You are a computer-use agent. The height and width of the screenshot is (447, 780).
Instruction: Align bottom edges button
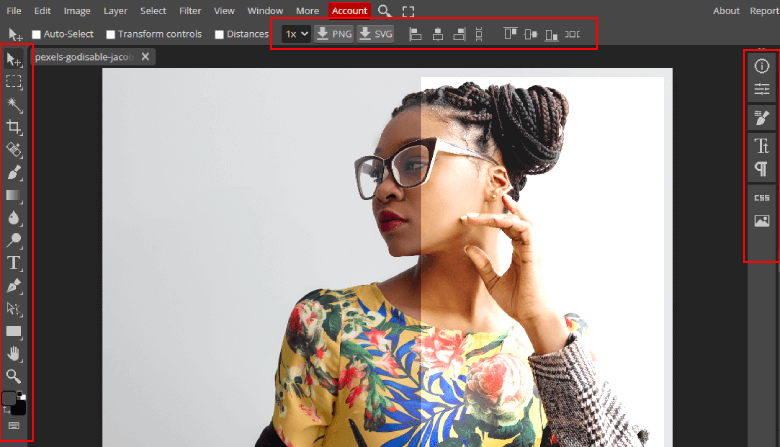[551, 34]
